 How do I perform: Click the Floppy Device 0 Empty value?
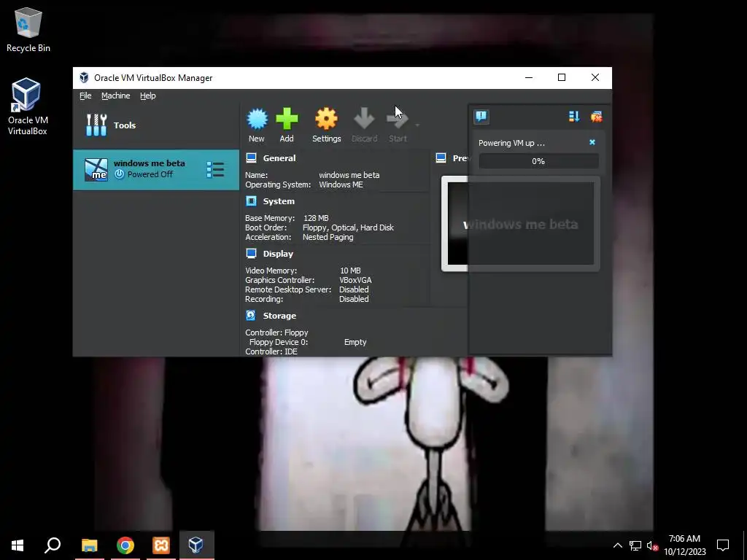pos(355,342)
